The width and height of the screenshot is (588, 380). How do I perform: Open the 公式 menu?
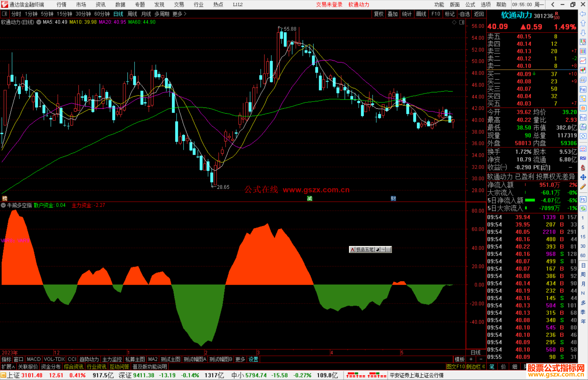coord(470,5)
